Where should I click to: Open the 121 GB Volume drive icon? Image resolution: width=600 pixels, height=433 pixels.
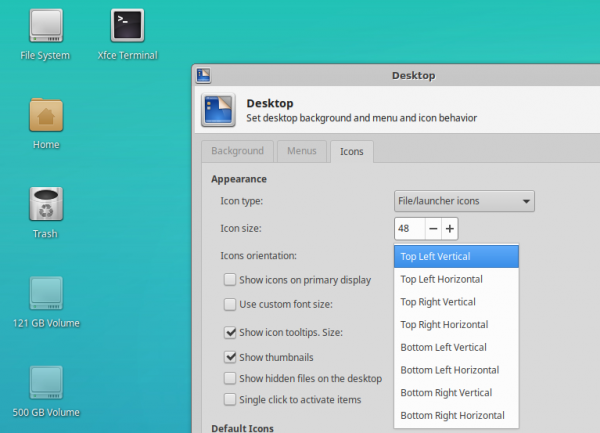pyautogui.click(x=45, y=293)
